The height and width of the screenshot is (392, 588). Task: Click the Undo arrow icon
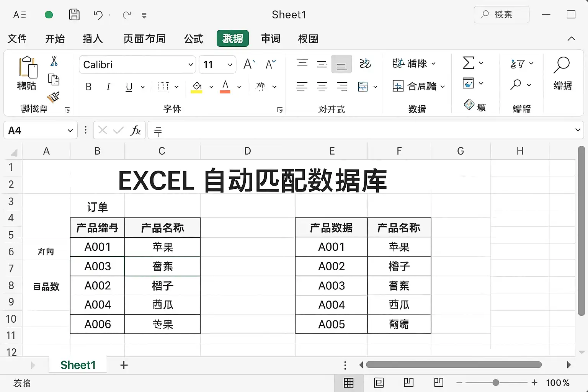coord(98,15)
